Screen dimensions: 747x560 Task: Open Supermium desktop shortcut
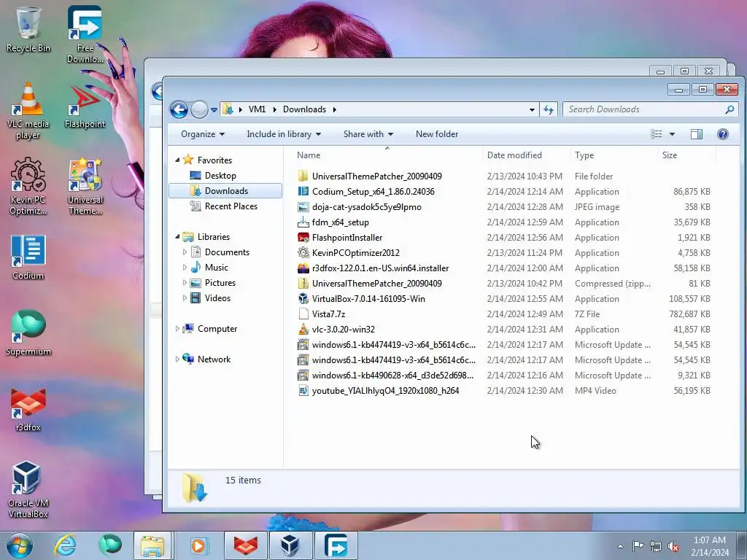click(28, 332)
